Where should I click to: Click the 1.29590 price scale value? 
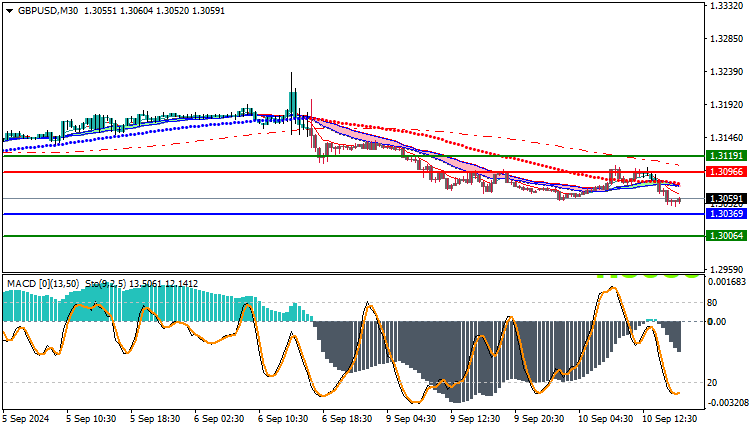tap(727, 270)
